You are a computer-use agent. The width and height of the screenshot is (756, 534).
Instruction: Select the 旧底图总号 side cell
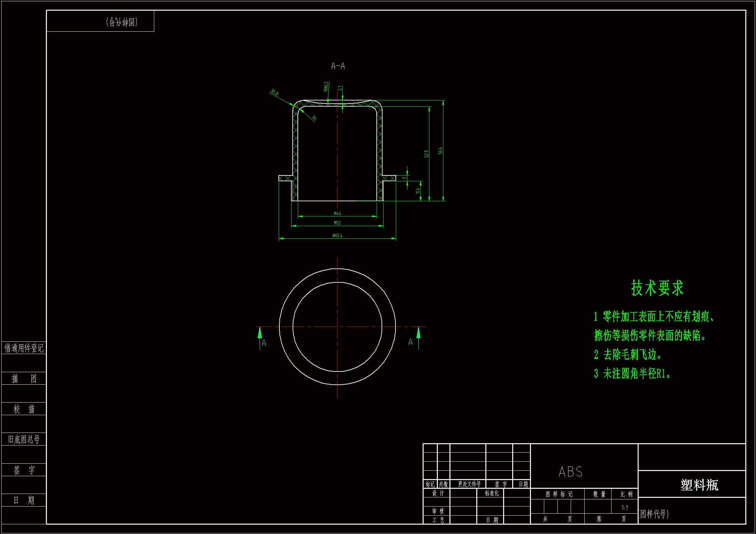pos(24,439)
